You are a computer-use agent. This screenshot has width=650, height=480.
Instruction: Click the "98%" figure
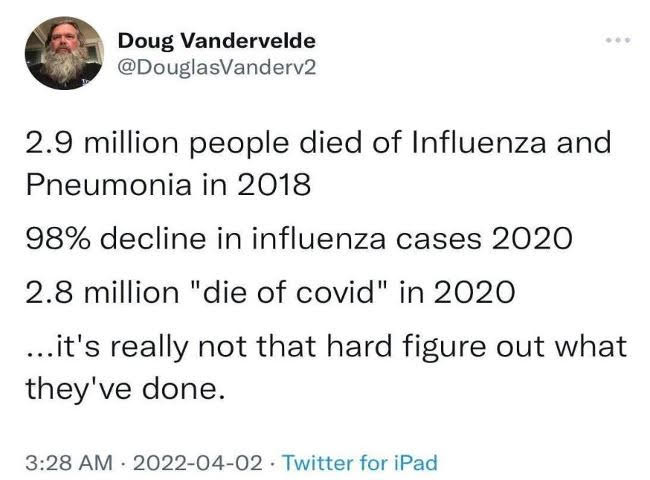click(x=58, y=239)
